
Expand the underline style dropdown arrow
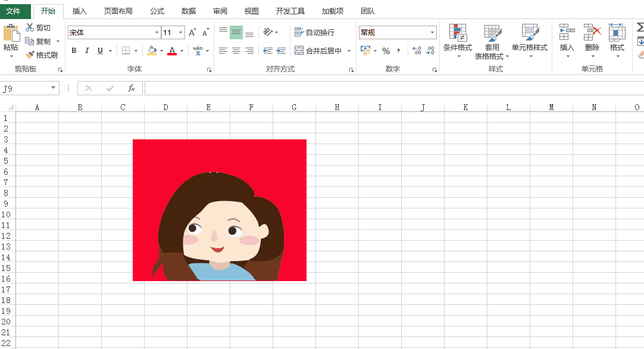(110, 51)
